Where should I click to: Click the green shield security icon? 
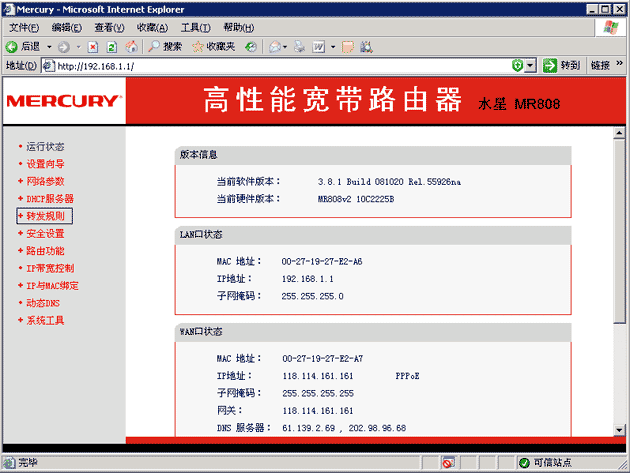[518, 65]
